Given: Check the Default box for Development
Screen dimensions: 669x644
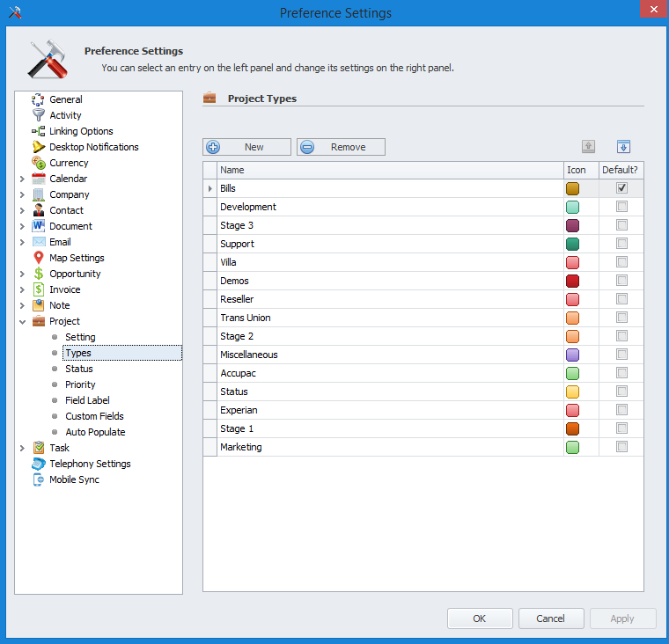Looking at the screenshot, I should coord(622,207).
